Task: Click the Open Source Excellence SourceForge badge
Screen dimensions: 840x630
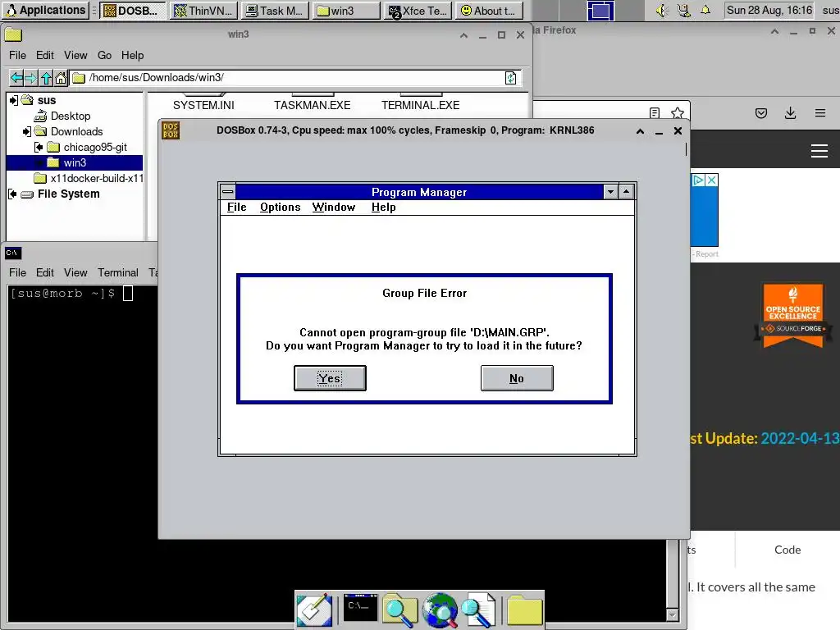Action: click(793, 316)
